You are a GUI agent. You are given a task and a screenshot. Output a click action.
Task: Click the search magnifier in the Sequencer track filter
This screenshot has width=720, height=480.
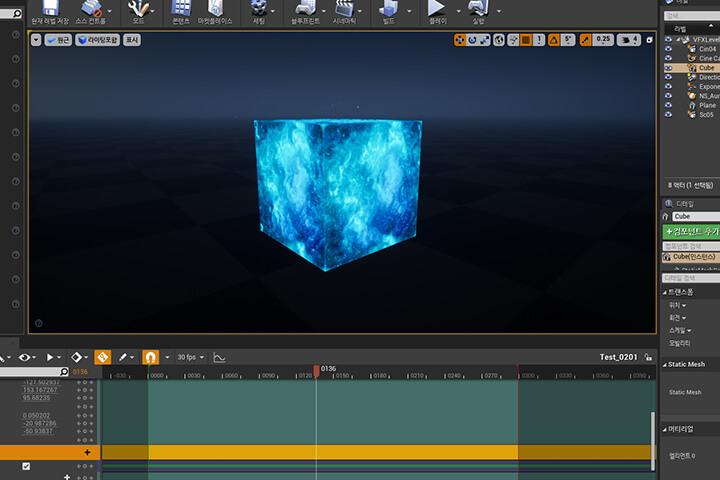pyautogui.click(x=64, y=371)
